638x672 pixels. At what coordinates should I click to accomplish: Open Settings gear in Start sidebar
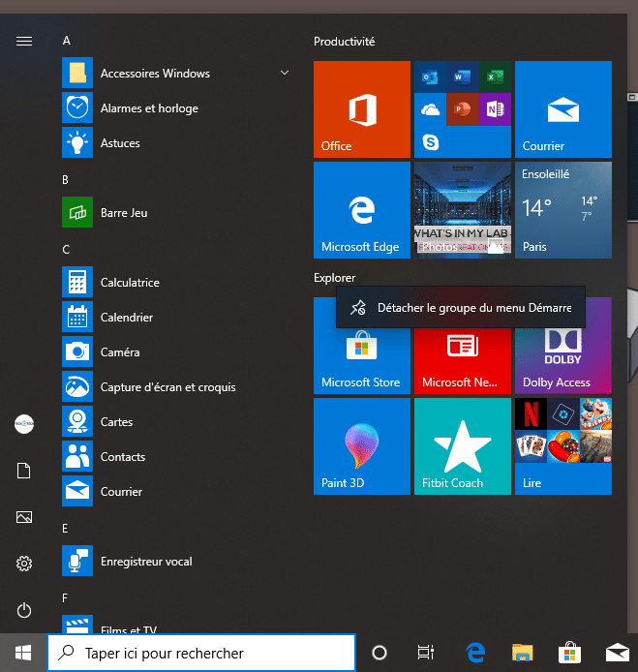coord(24,564)
